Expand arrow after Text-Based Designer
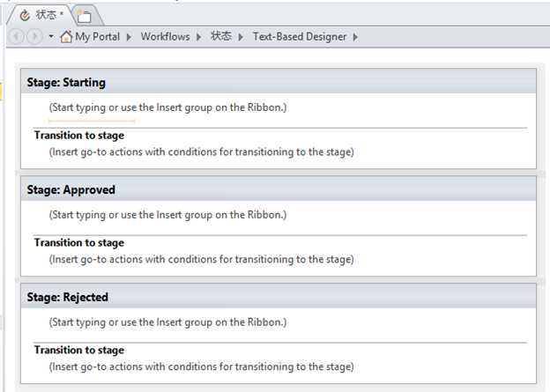 click(x=355, y=37)
